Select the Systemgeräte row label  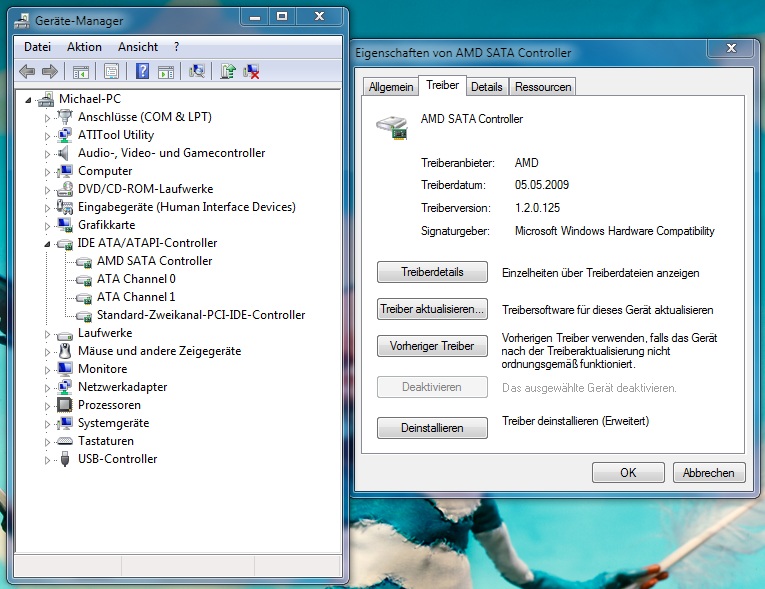click(114, 423)
